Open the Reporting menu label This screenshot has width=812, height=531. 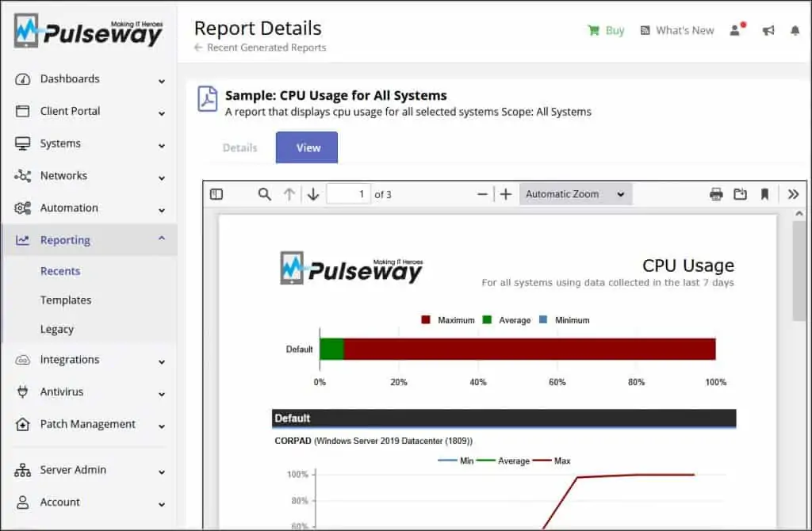(x=65, y=240)
